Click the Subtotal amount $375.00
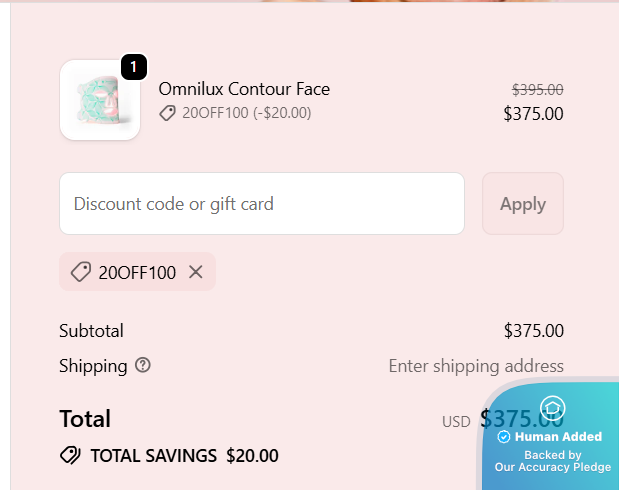This screenshot has height=490, width=619. click(x=533, y=331)
